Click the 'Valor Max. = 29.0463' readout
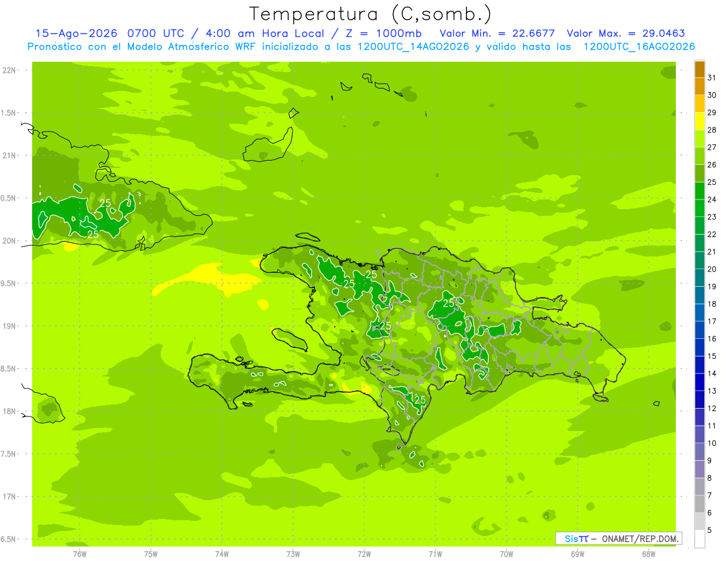728x562 pixels. pos(626,33)
